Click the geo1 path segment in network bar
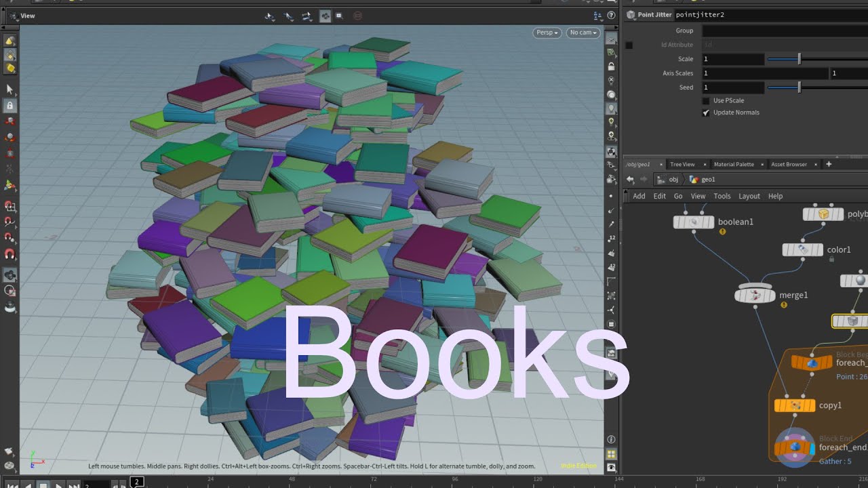 [703, 180]
